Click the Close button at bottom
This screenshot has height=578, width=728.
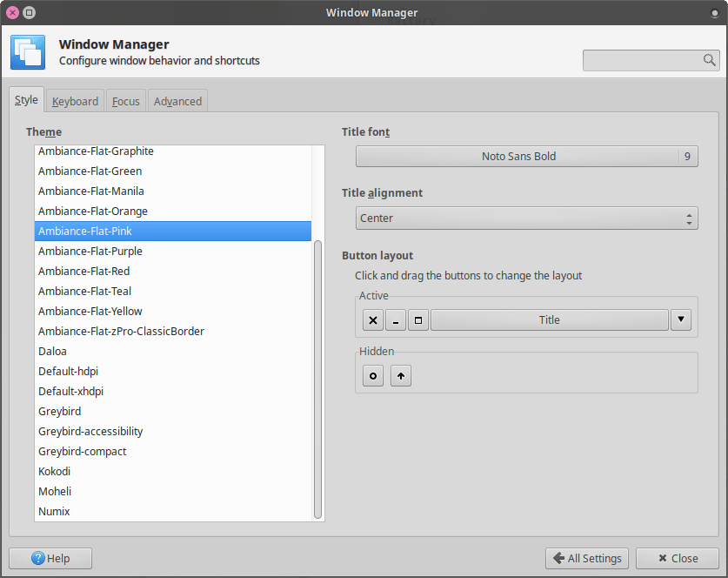pyautogui.click(x=678, y=558)
